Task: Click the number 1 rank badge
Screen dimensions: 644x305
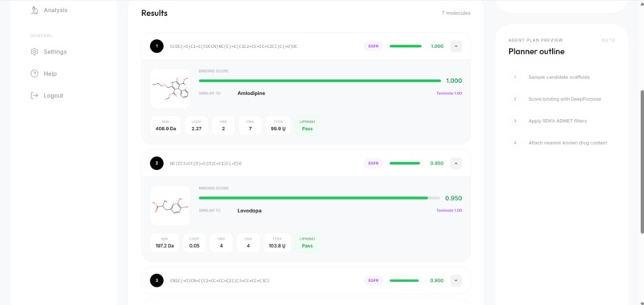Action: pos(157,46)
